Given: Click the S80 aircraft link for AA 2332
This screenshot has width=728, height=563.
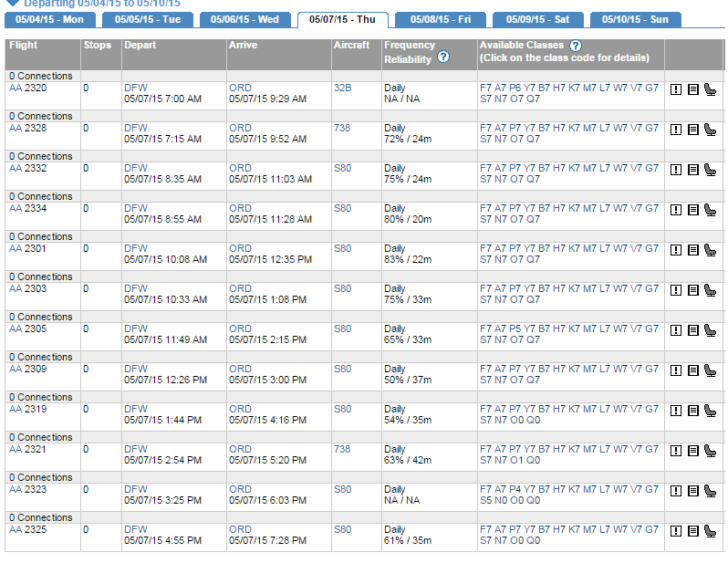Looking at the screenshot, I should [343, 168].
